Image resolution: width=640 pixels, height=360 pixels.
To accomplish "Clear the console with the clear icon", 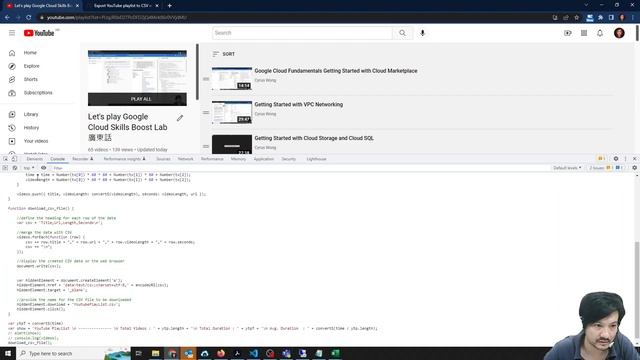I will pos(15,168).
